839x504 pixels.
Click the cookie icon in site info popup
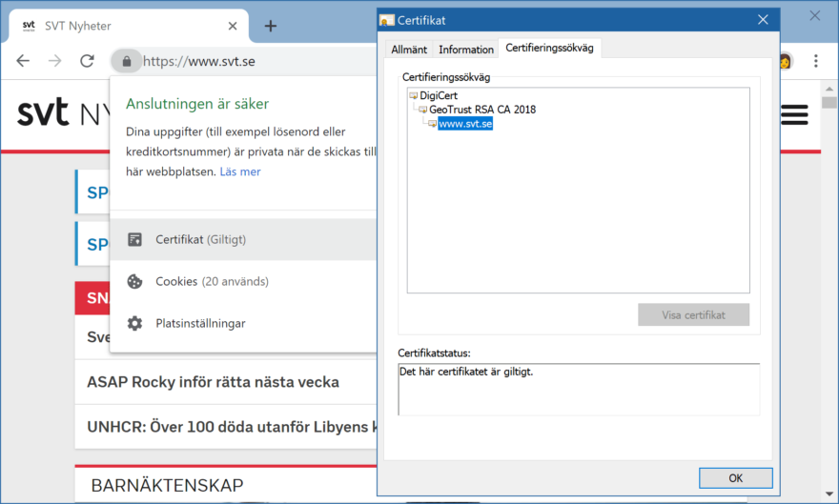click(134, 281)
